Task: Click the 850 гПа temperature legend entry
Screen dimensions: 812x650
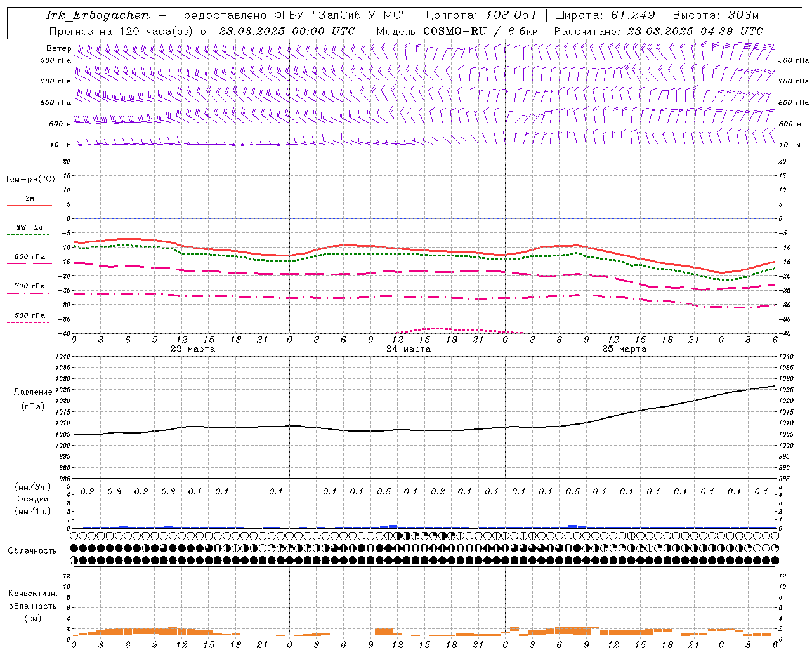Action: coord(29,257)
